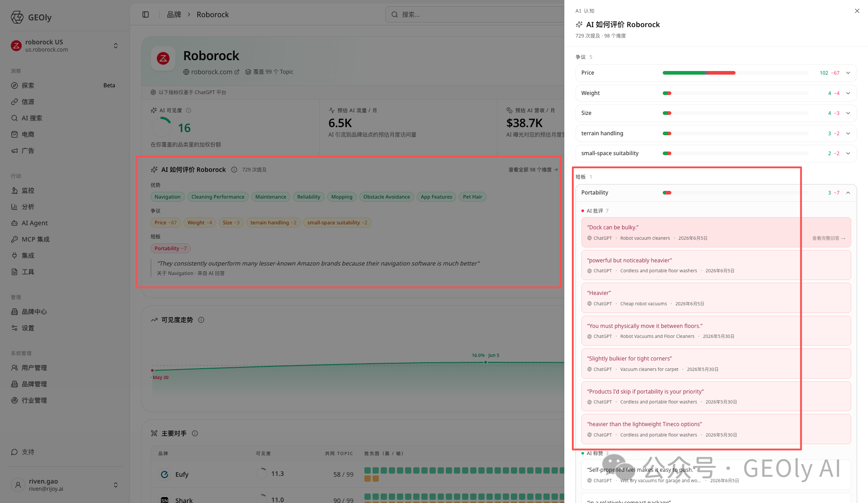This screenshot has height=503, width=868.
Task: Click info icon beside 可见度走势
Action: pyautogui.click(x=201, y=320)
